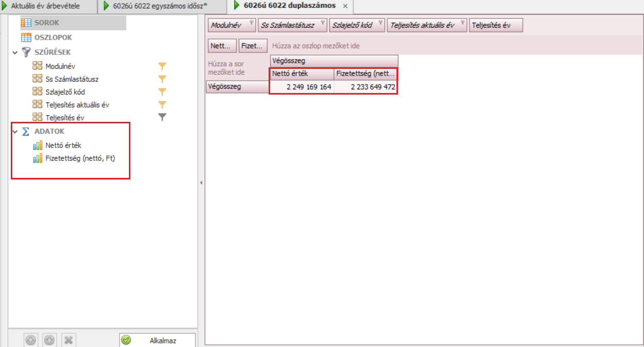Switch to 6026ú 6022 egyszámos idősz tab
Viewport: 644px width, 347px height.
point(159,6)
